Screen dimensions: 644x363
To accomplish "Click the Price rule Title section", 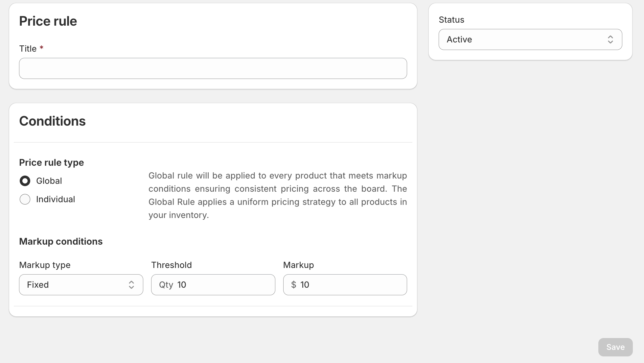I will (213, 68).
